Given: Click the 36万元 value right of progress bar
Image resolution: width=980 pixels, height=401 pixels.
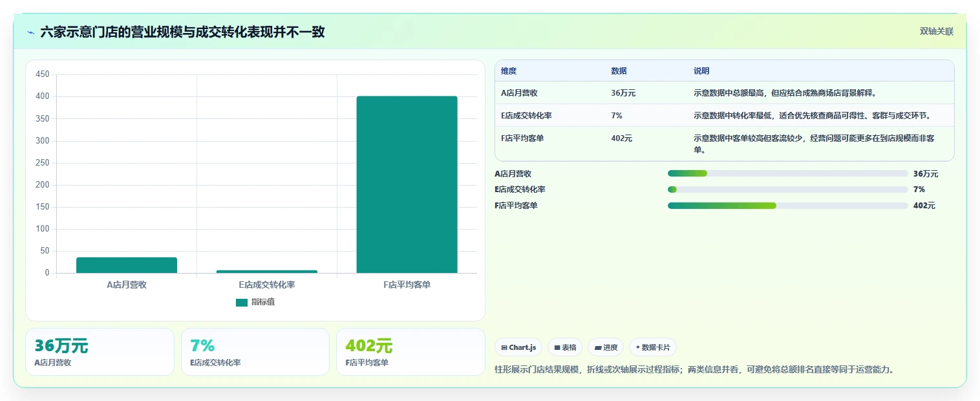Looking at the screenshot, I should [x=926, y=173].
